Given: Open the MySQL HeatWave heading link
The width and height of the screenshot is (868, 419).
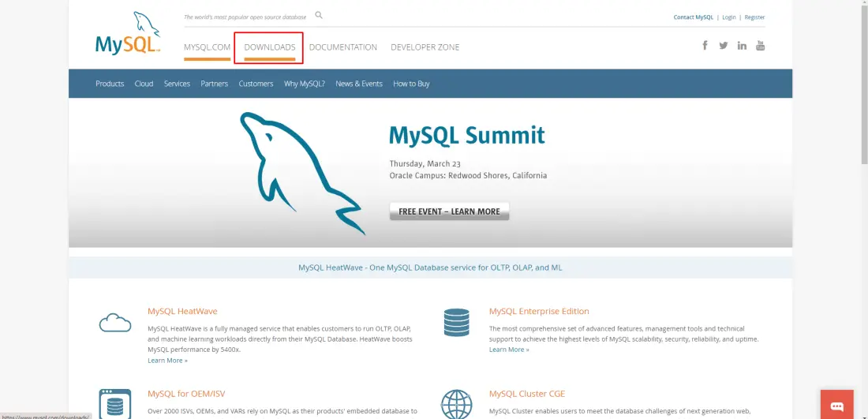Looking at the screenshot, I should (182, 311).
